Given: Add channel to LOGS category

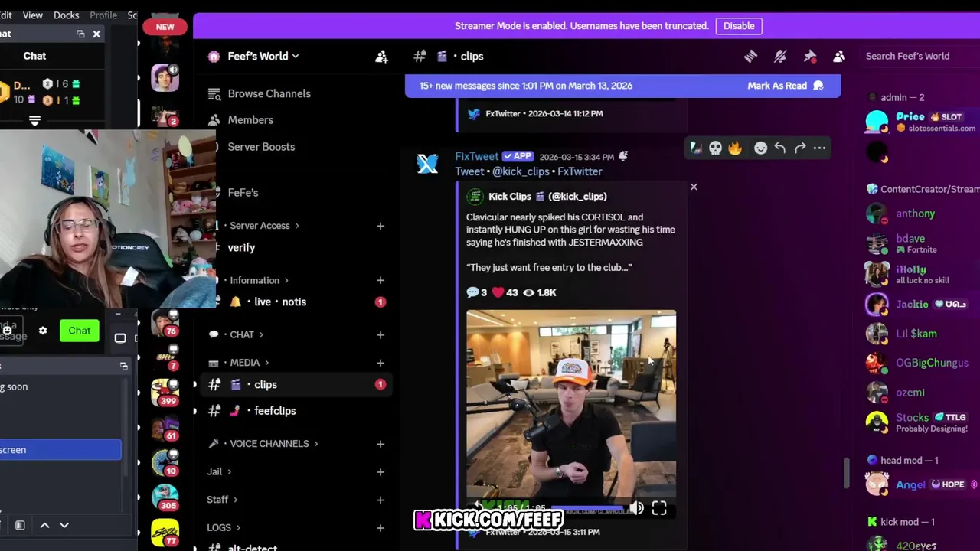Looking at the screenshot, I should 380,527.
